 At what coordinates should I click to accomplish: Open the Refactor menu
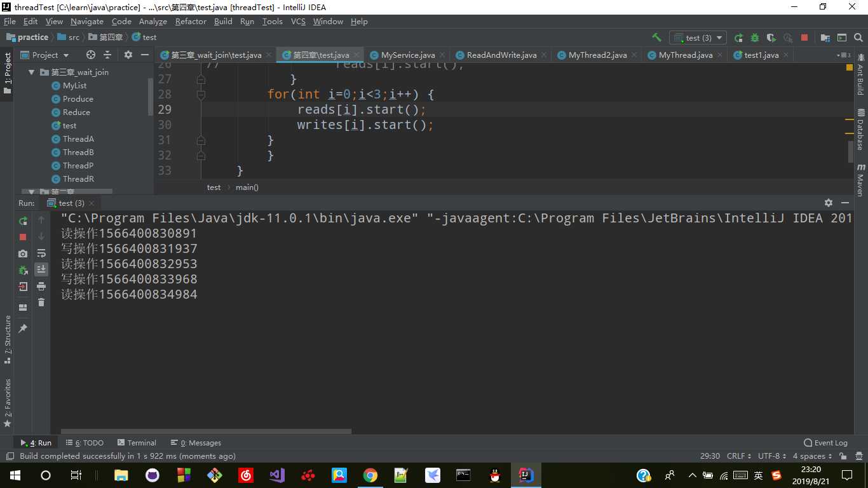click(191, 22)
